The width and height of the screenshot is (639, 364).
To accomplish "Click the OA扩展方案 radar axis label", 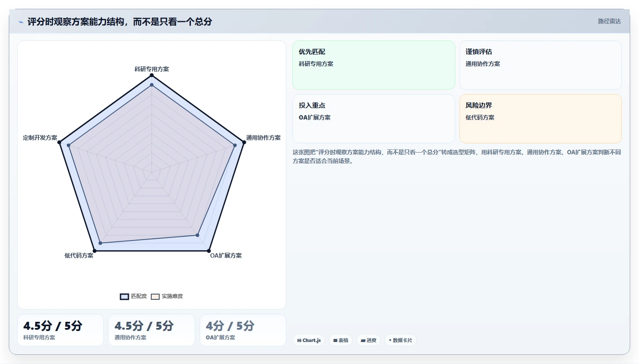I will click(x=226, y=255).
